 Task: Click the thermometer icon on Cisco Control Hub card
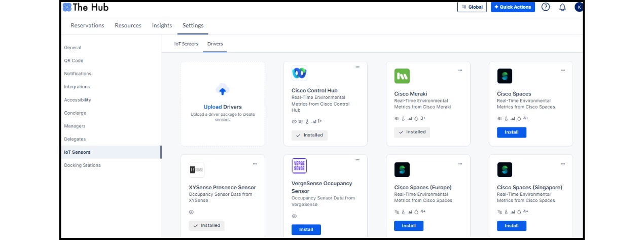tap(307, 122)
